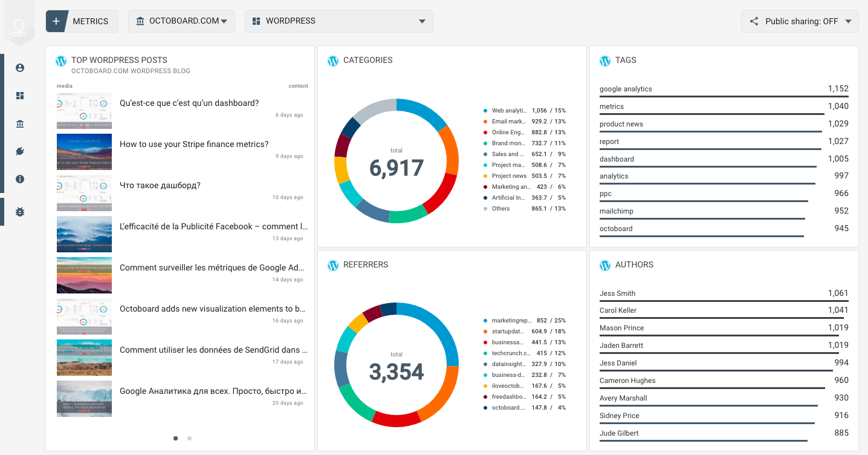This screenshot has width=868, height=455.
Task: Click the Octoboard logo at top left
Action: click(x=20, y=25)
